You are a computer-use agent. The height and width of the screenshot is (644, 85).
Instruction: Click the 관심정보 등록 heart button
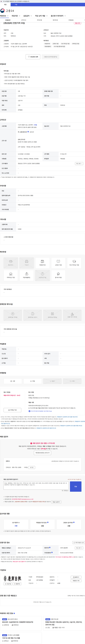[x=33, y=57]
